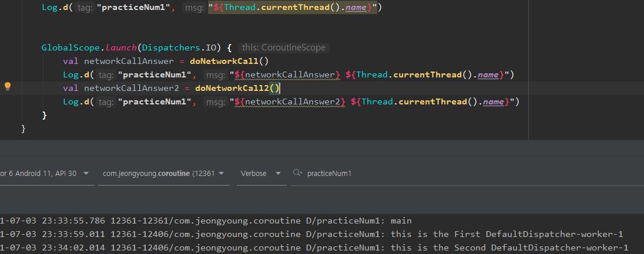This screenshot has width=644, height=254.
Task: Open the com.jeongyoung.coroutine process dropdown
Action: (x=163, y=174)
